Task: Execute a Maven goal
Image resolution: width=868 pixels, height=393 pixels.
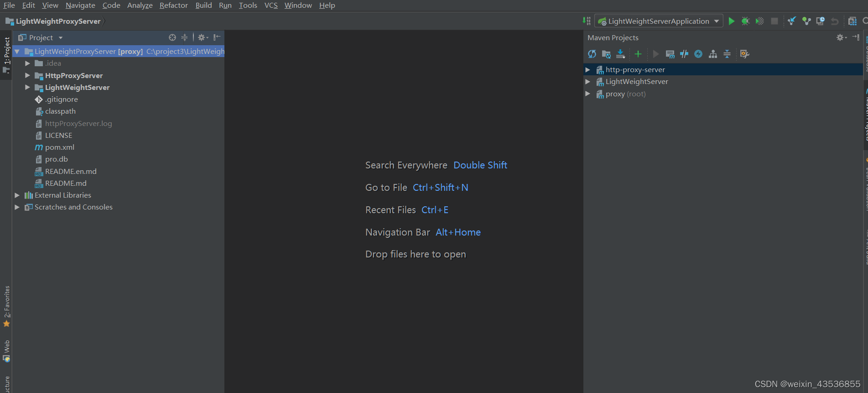Action: [x=670, y=54]
